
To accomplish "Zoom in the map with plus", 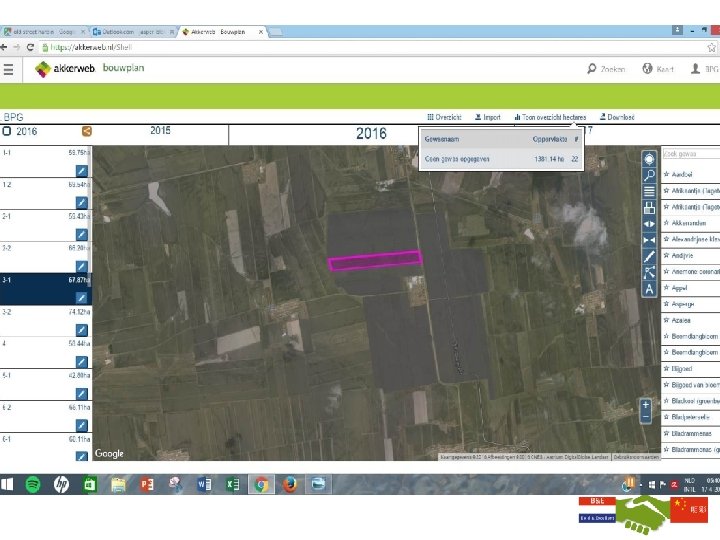I will tap(646, 405).
